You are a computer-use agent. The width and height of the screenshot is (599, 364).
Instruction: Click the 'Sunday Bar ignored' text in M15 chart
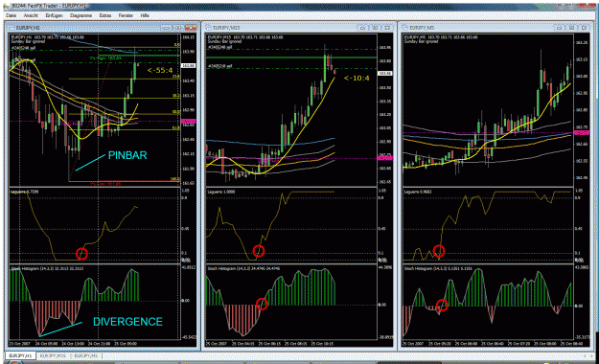coord(224,41)
